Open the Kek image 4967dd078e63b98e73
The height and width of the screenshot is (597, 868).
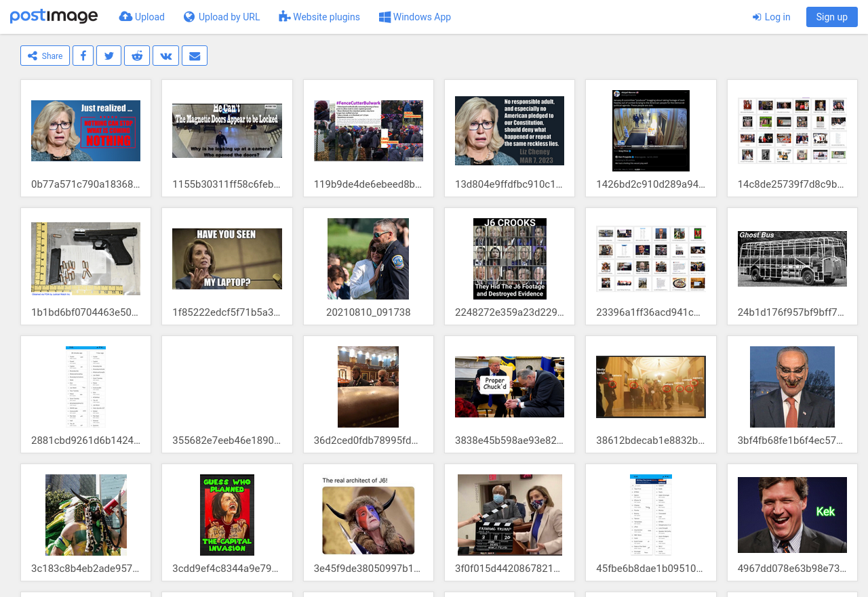[792, 515]
